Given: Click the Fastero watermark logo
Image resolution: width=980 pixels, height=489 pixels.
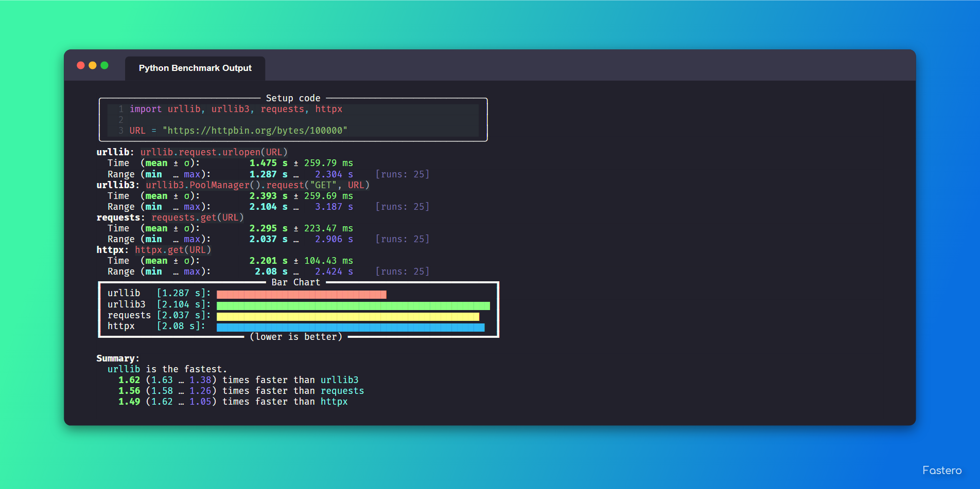Looking at the screenshot, I should 942,470.
